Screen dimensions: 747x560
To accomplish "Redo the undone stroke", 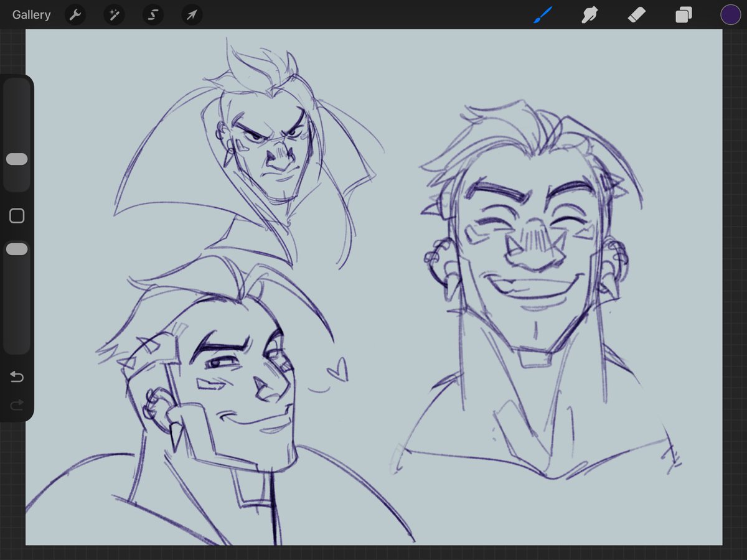I will point(17,404).
